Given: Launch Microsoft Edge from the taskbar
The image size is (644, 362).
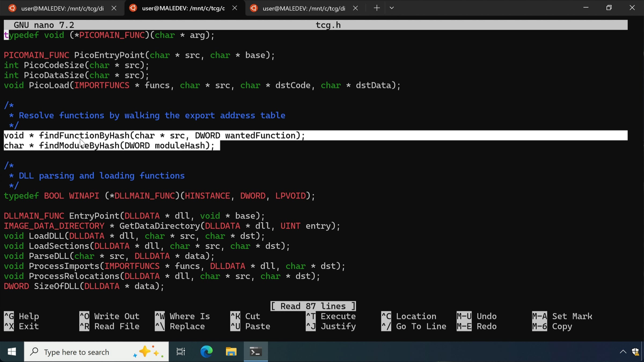Looking at the screenshot, I should pyautogui.click(x=206, y=352).
